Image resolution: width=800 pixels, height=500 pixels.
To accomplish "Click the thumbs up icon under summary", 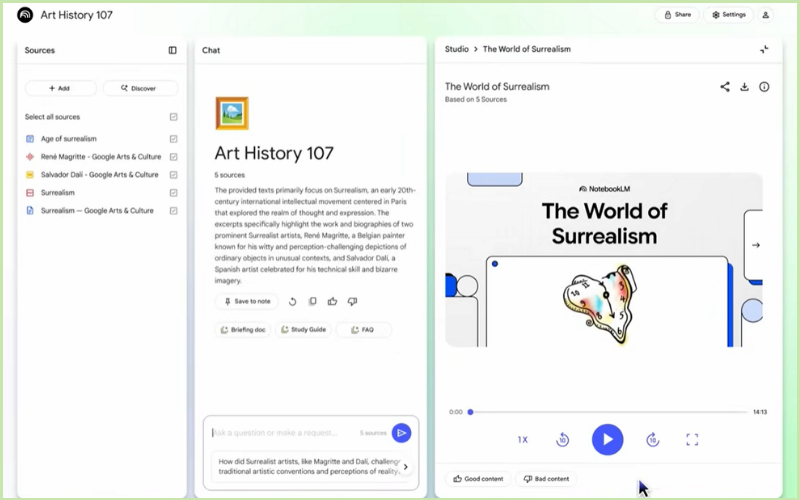I will coord(333,302).
